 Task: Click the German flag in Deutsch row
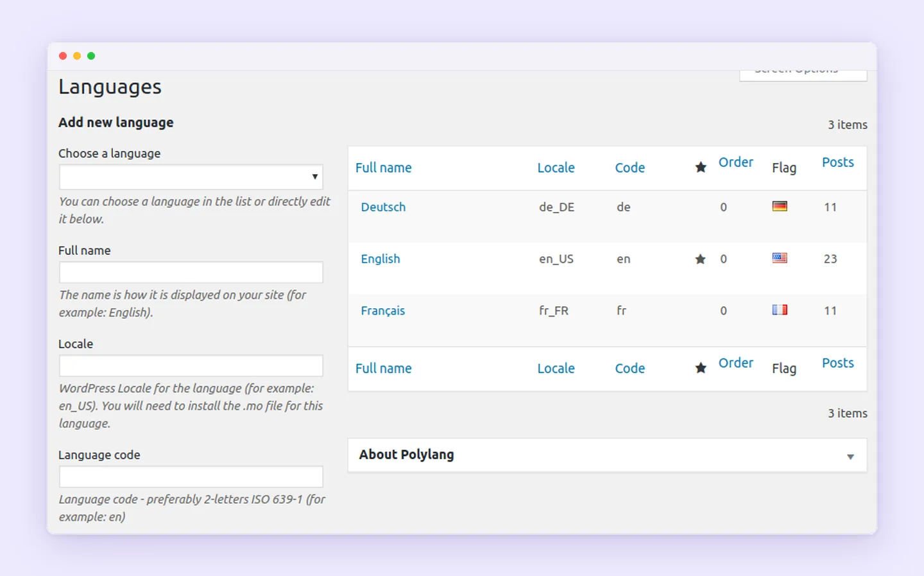pos(780,206)
